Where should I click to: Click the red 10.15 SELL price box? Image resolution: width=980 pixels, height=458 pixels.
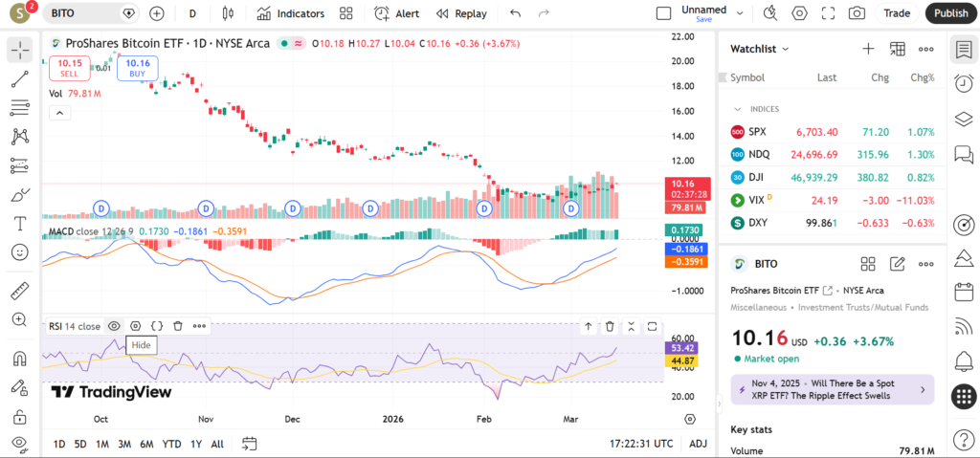pyautogui.click(x=70, y=68)
